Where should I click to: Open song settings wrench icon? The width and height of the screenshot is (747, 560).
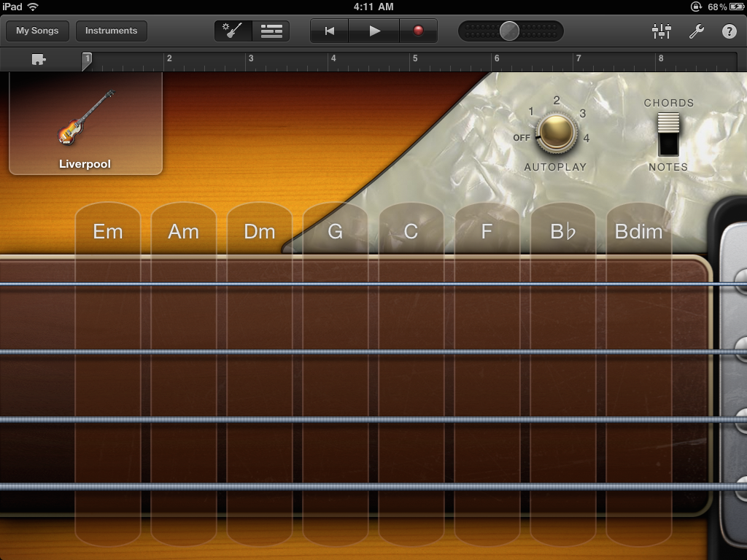click(697, 31)
